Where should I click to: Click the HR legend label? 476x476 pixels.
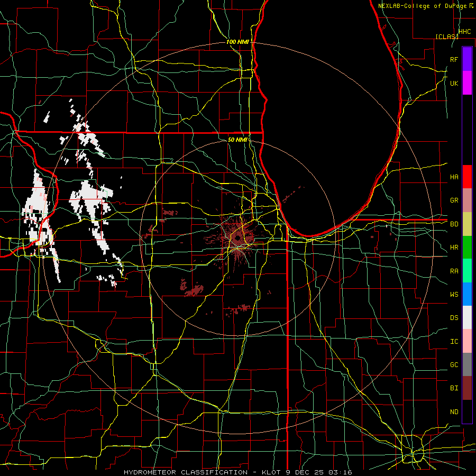(x=454, y=248)
